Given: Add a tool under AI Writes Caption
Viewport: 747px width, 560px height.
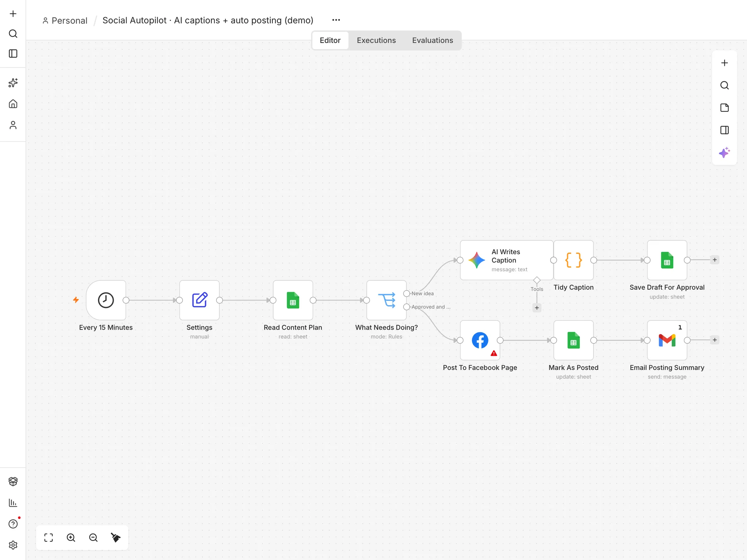Looking at the screenshot, I should [537, 308].
